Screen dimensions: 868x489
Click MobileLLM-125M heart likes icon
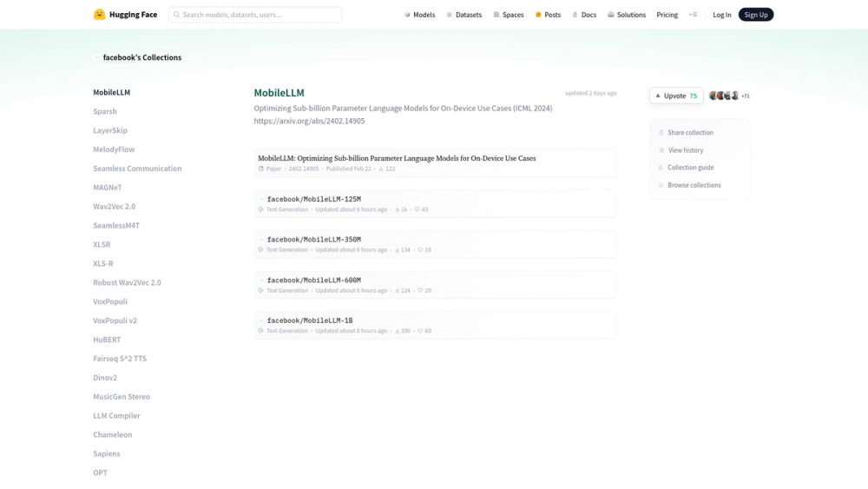coord(418,210)
